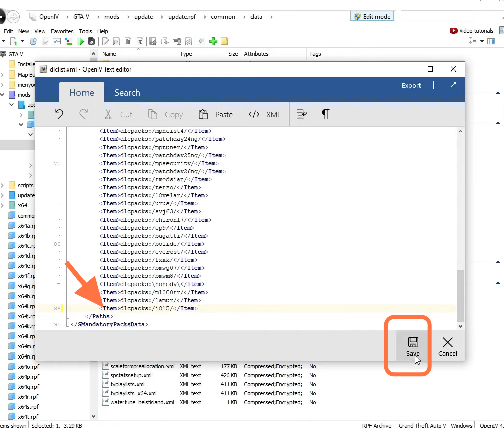Click the new file green arrow icon

coord(13,41)
